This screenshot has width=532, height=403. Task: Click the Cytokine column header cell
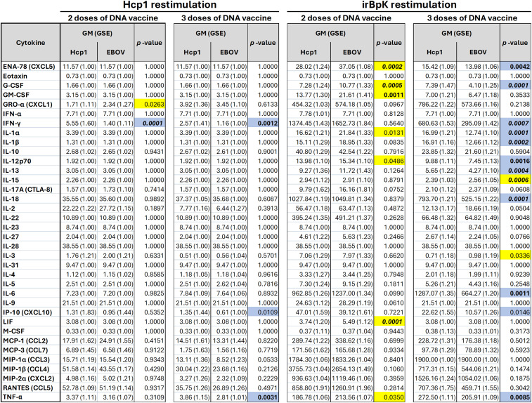pos(30,43)
